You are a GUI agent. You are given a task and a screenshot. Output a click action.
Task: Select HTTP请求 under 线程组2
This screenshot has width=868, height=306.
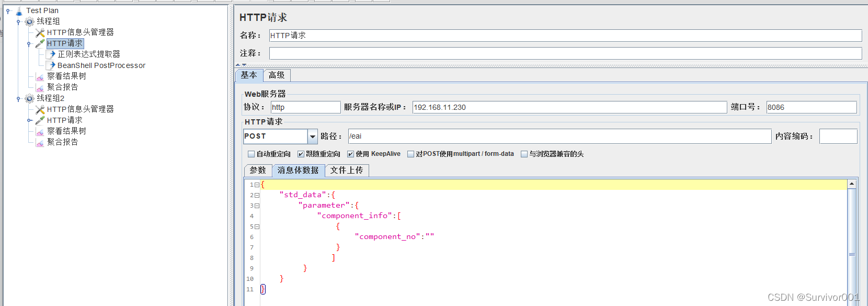[x=64, y=120]
